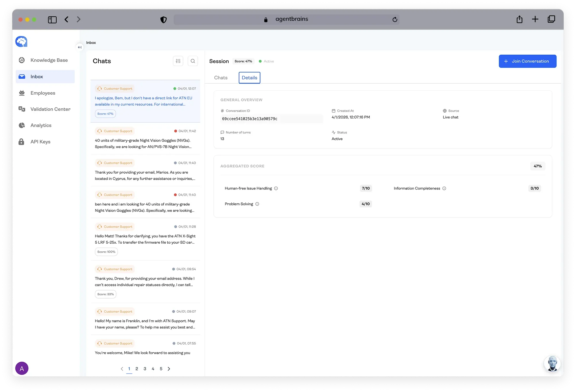
Task: Go to previous page of chats
Action: tap(122, 369)
